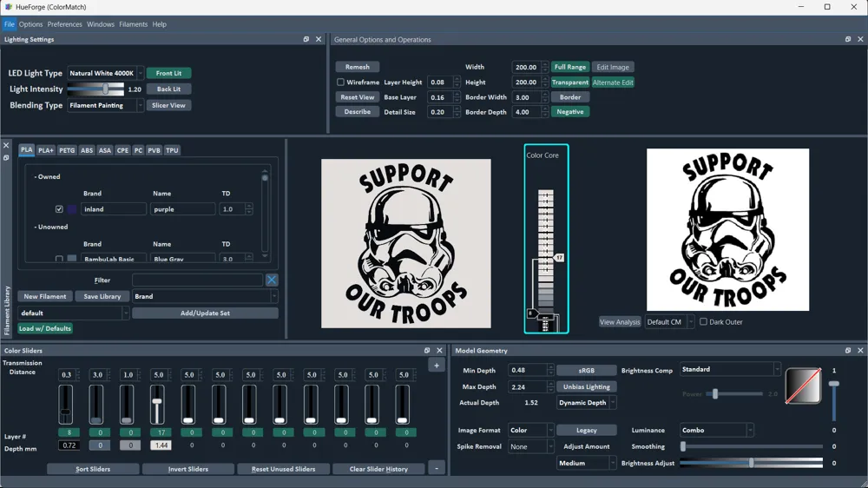Screen dimensions: 868x488
Task: Click the Remesh button
Action: [357, 67]
